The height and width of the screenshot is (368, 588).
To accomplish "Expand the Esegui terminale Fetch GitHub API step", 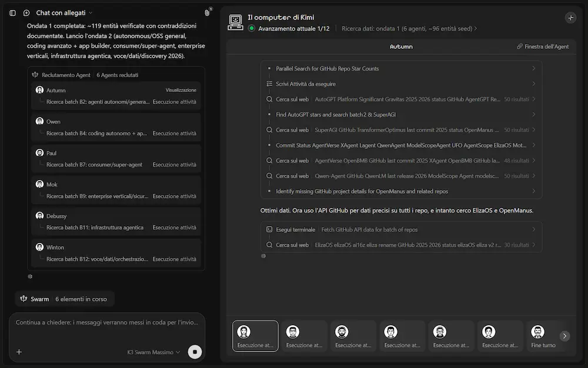I will [401, 230].
